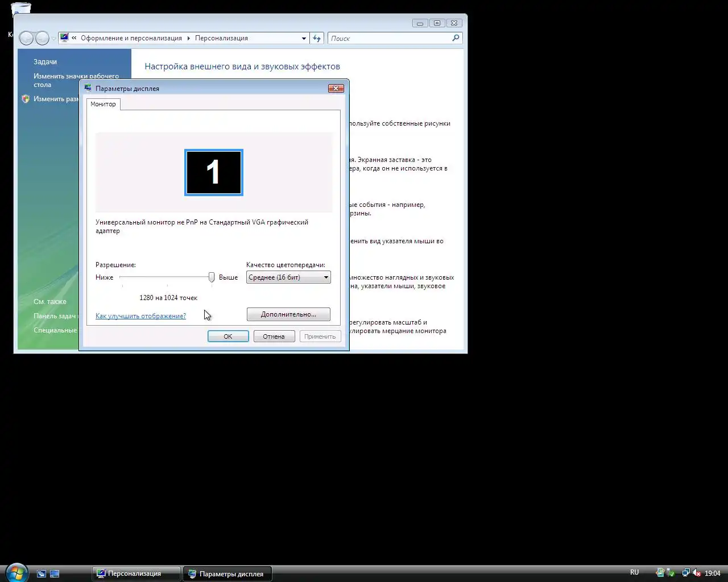Click Персонализация breadcrumb in address bar

[x=221, y=38]
